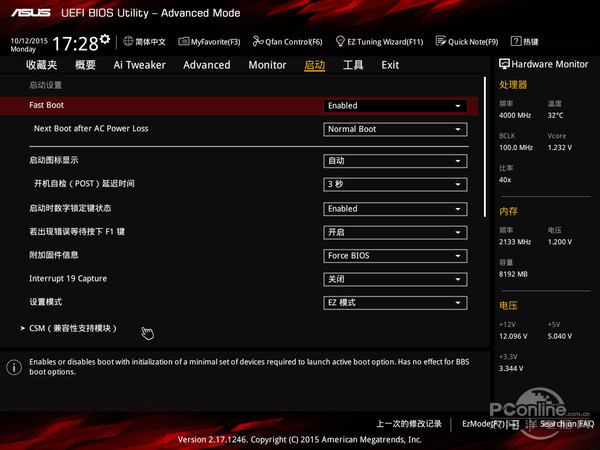600x450 pixels.
Task: Click the +5V reading 5.040 V
Action: [560, 336]
